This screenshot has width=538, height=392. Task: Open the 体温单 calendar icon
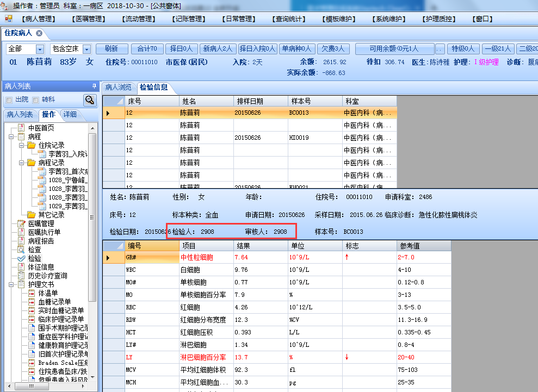tap(32, 293)
